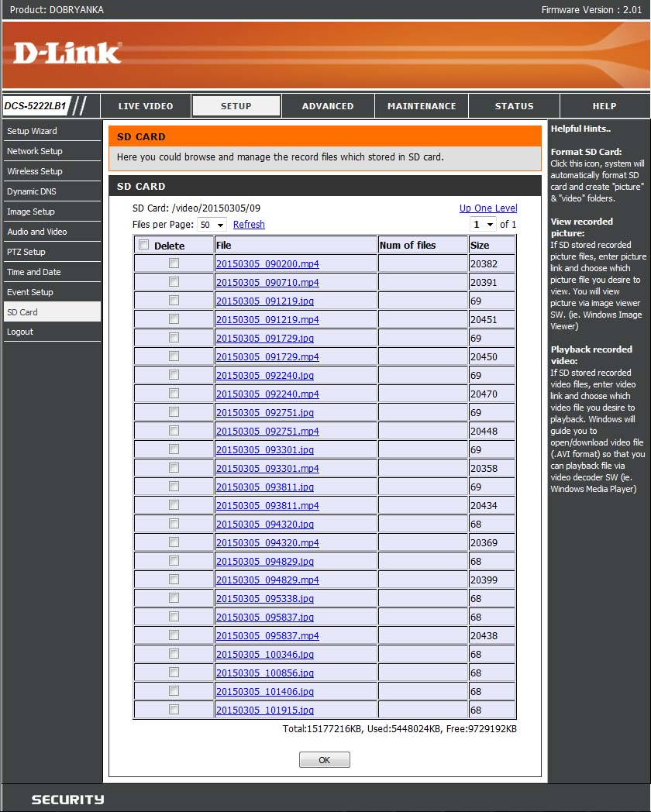651x812 pixels.
Task: Mark checkbox for 20150305_093301.mp4 row
Action: (174, 468)
